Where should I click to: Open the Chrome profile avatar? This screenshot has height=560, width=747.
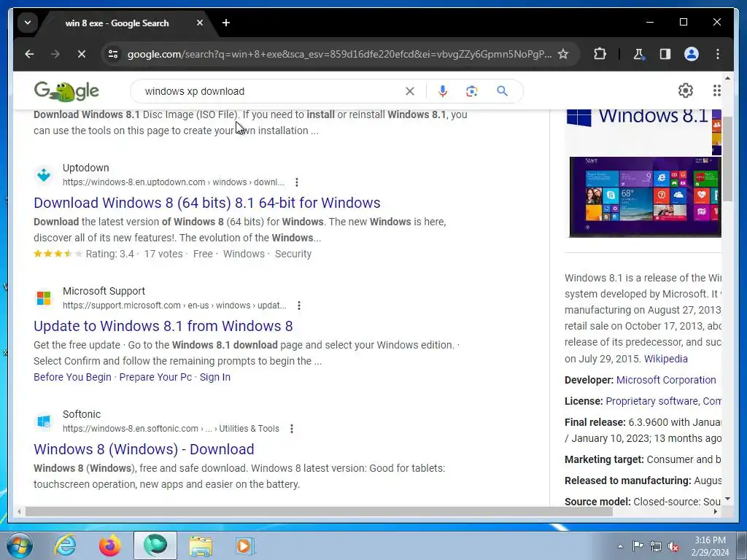692,54
